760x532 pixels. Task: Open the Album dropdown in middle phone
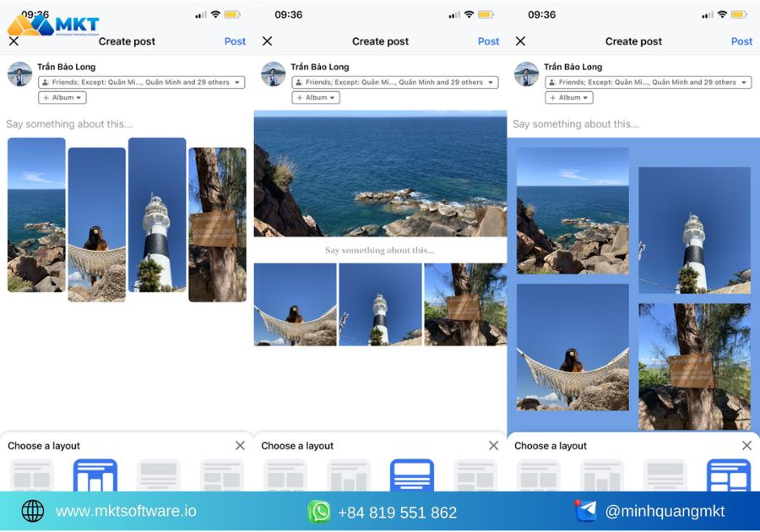click(316, 97)
